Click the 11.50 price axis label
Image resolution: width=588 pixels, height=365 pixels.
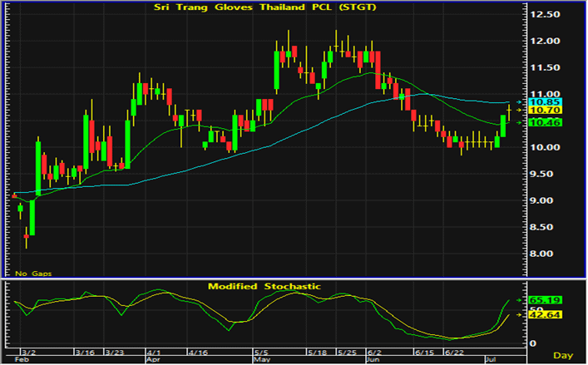(x=545, y=68)
